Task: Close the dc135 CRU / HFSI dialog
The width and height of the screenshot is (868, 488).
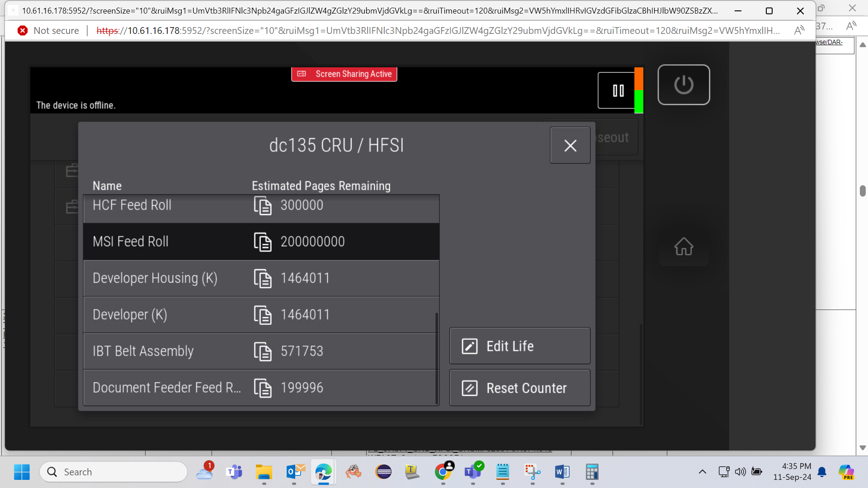Action: pos(570,145)
